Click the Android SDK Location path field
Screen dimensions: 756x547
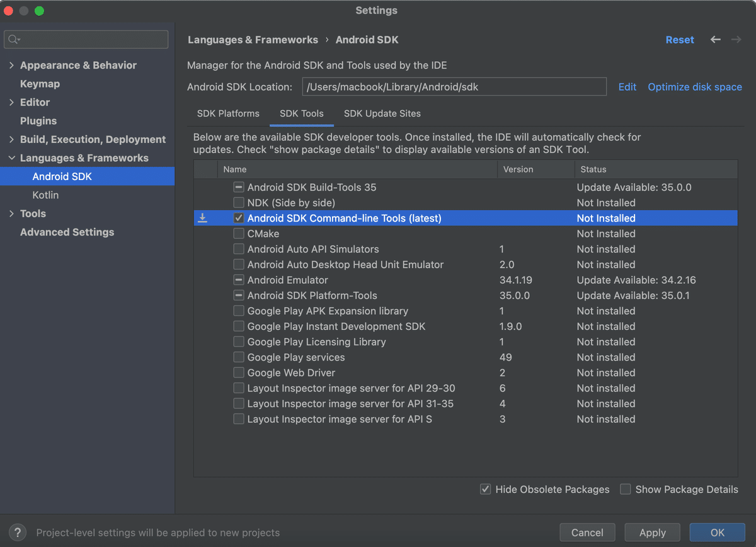(454, 87)
